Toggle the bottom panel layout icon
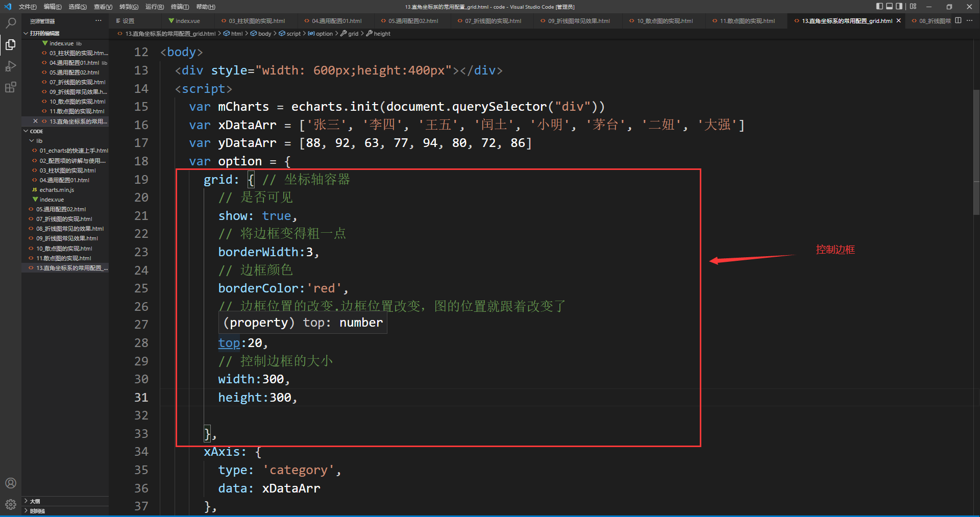The image size is (980, 517). tap(889, 7)
